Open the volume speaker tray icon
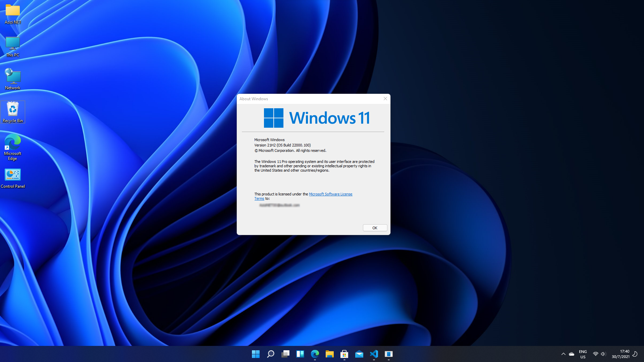The image size is (644, 362). coord(603,354)
